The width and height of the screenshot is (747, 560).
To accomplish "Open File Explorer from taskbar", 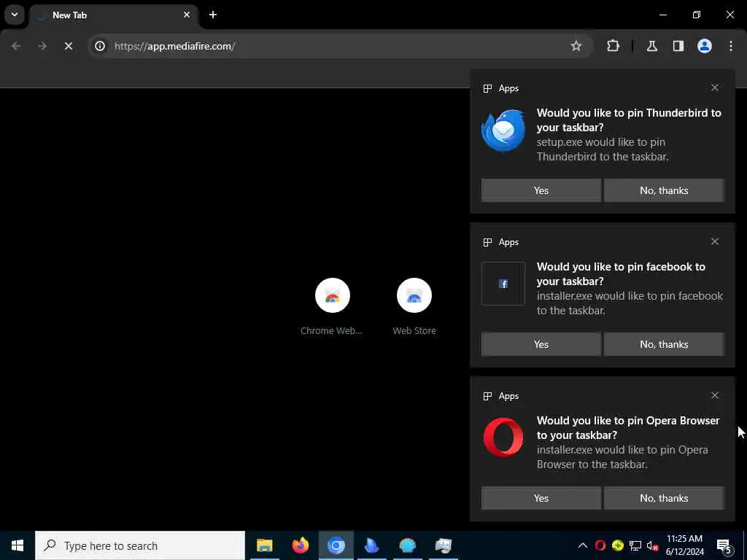I will [x=264, y=545].
